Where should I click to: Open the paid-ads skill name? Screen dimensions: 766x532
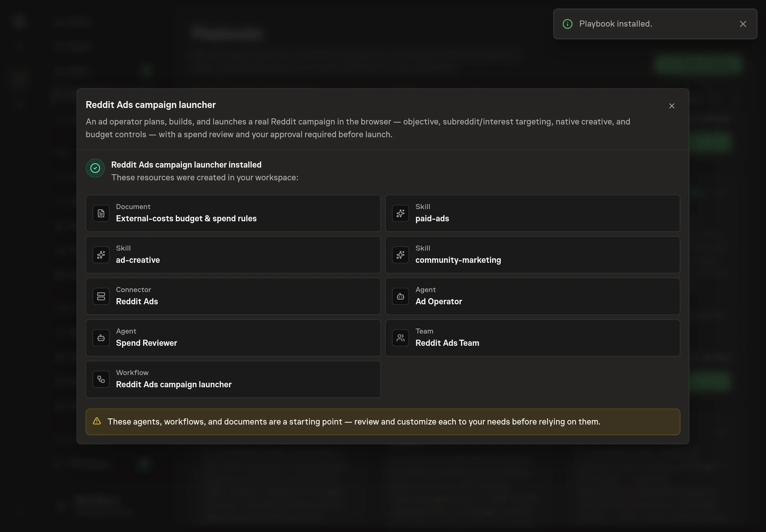[432, 219]
